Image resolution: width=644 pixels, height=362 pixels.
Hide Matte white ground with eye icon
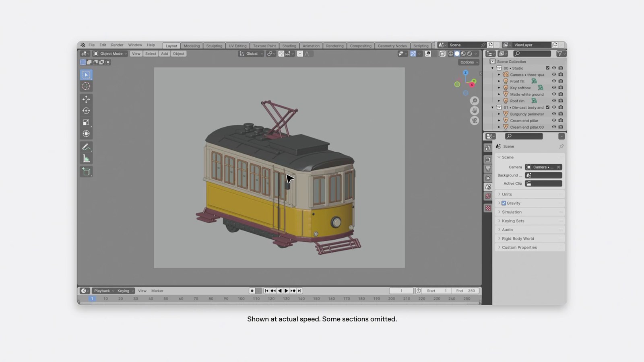click(x=554, y=94)
